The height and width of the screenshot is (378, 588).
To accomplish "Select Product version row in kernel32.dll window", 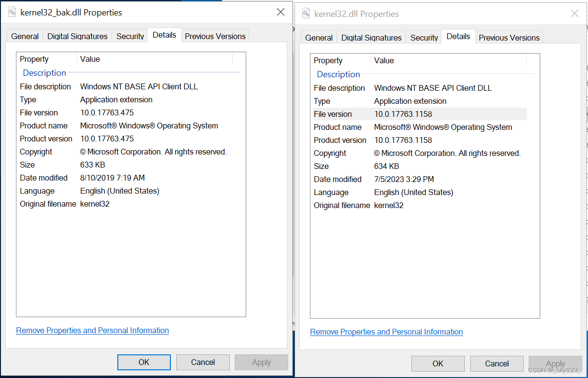I will (x=419, y=140).
